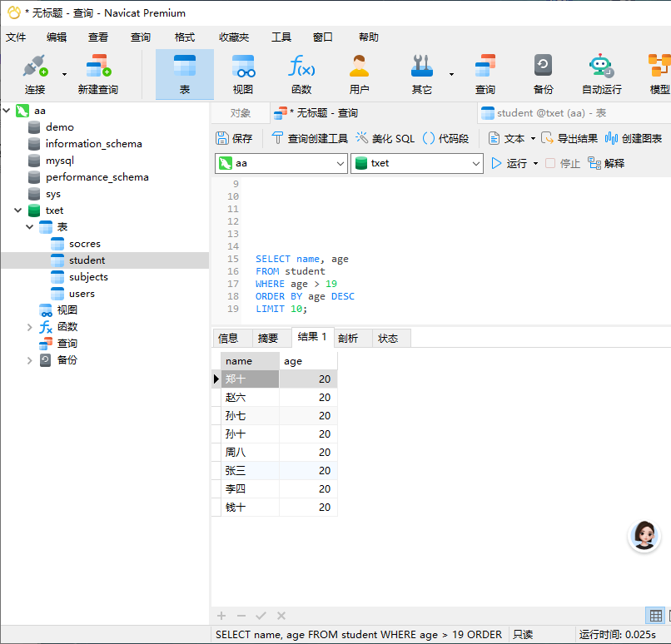Select the demo database
This screenshot has width=671, height=644.
click(x=60, y=127)
